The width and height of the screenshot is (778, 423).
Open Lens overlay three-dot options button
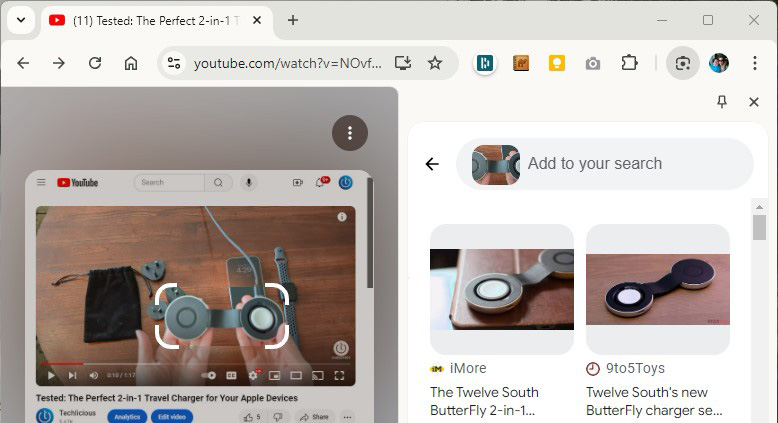pos(350,133)
